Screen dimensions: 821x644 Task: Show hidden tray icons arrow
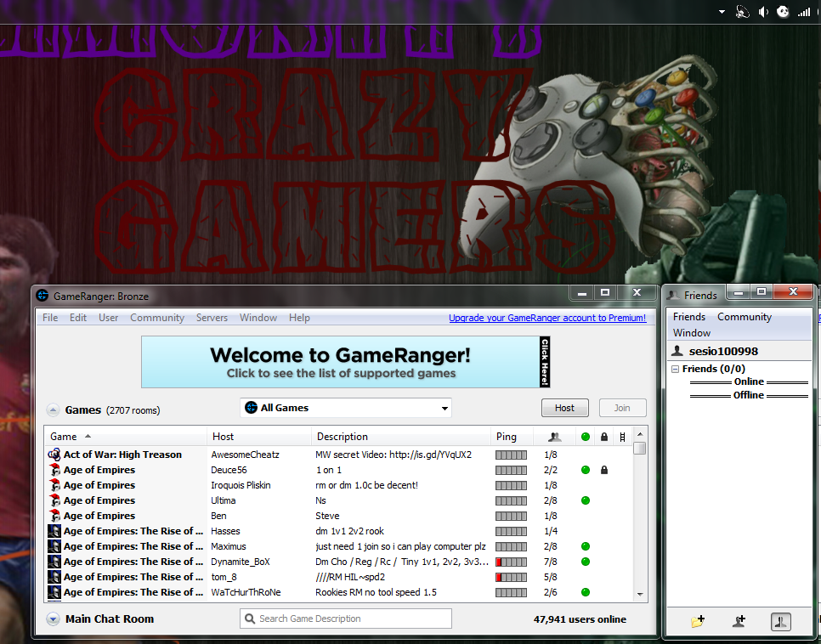coord(722,12)
